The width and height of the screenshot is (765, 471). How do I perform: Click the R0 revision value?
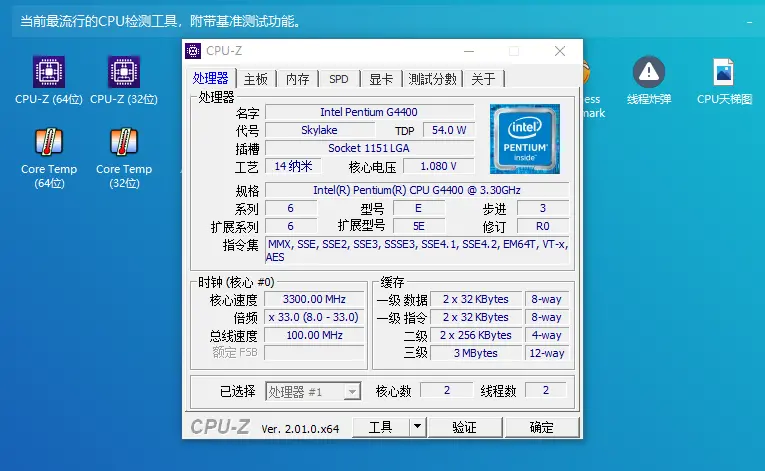543,226
